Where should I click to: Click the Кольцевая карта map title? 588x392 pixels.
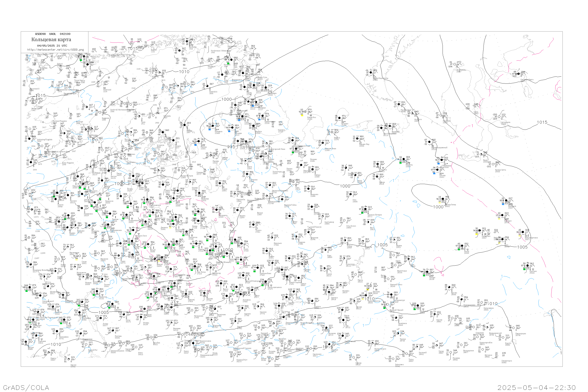click(51, 40)
